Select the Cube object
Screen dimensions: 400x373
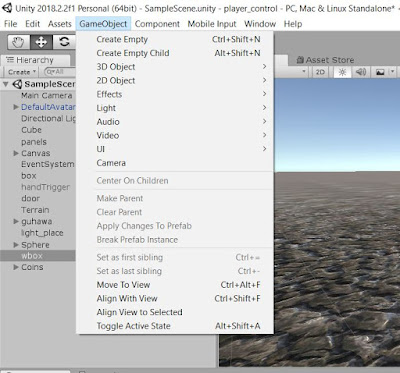click(31, 130)
